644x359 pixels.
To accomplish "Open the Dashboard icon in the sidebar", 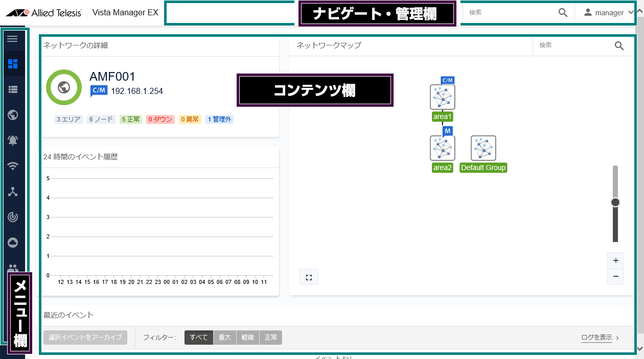I will tap(13, 63).
